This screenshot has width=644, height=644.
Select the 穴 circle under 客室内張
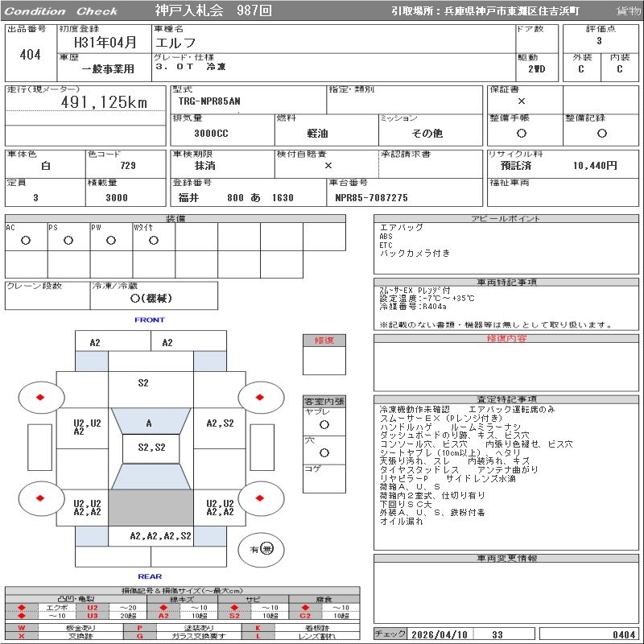tap(324, 453)
